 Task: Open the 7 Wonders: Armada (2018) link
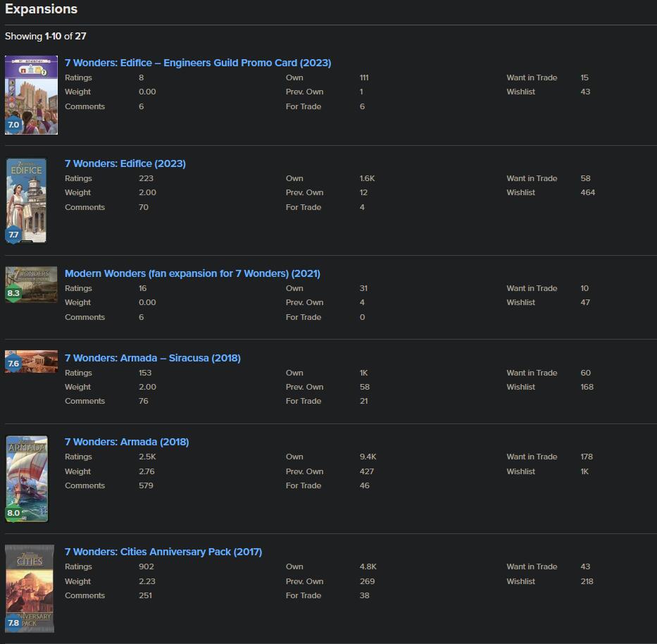(127, 442)
